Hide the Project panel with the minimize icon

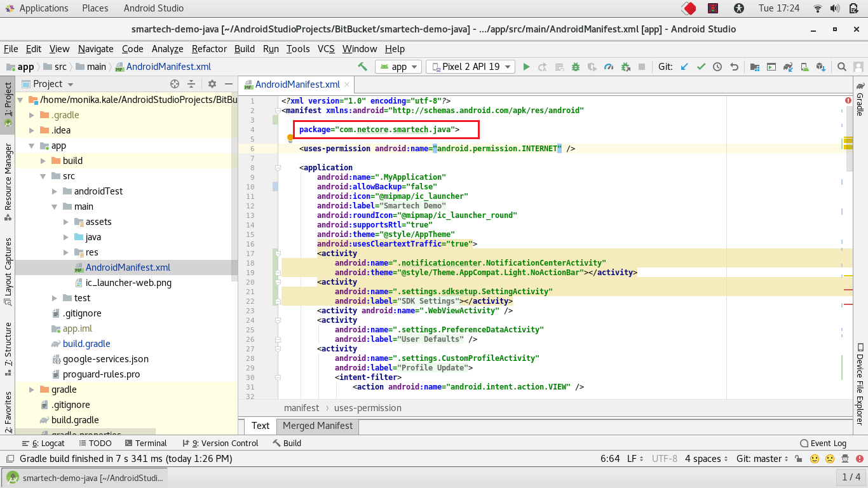(x=227, y=84)
